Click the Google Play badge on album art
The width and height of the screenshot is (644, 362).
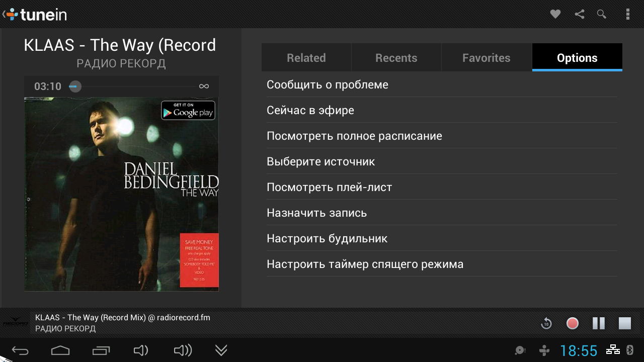188,111
